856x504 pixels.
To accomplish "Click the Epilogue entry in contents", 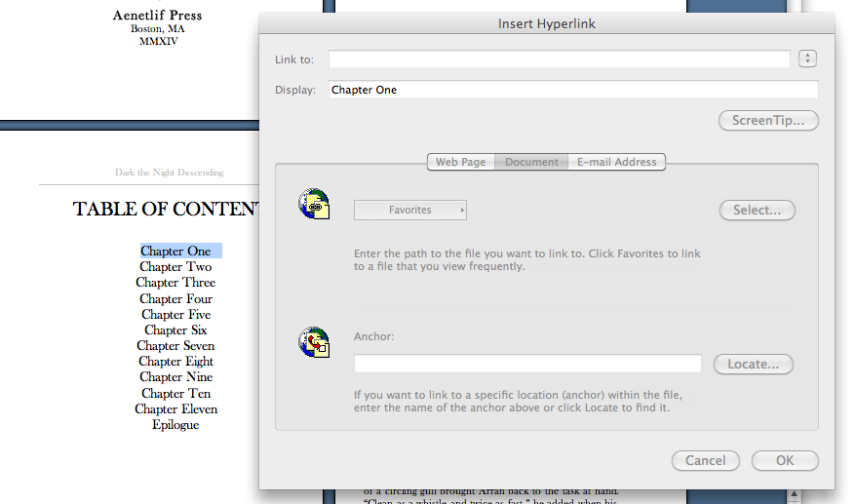I will click(175, 425).
